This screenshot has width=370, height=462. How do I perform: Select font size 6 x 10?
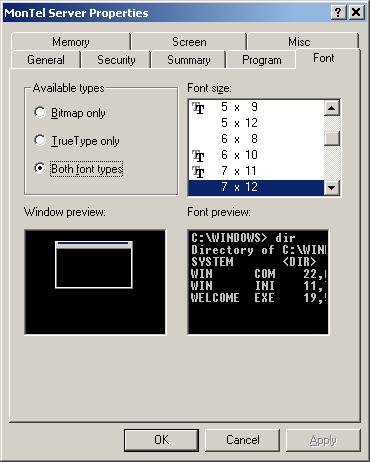coord(256,155)
